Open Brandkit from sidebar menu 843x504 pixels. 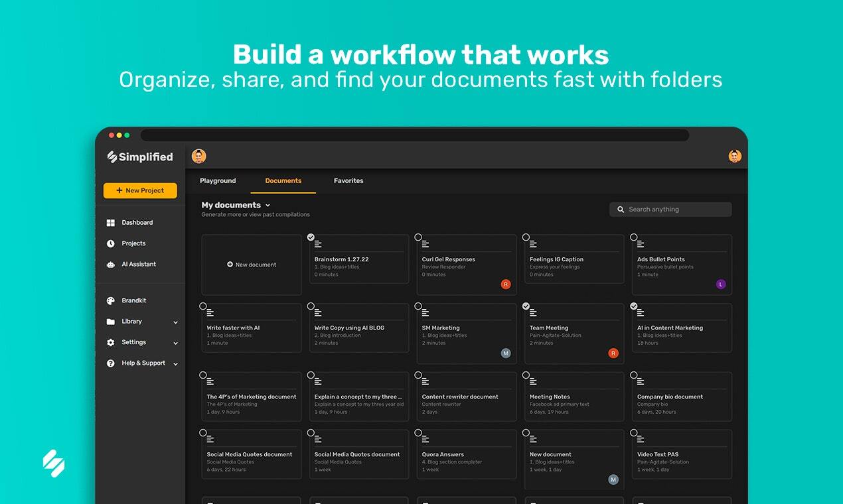(x=134, y=300)
